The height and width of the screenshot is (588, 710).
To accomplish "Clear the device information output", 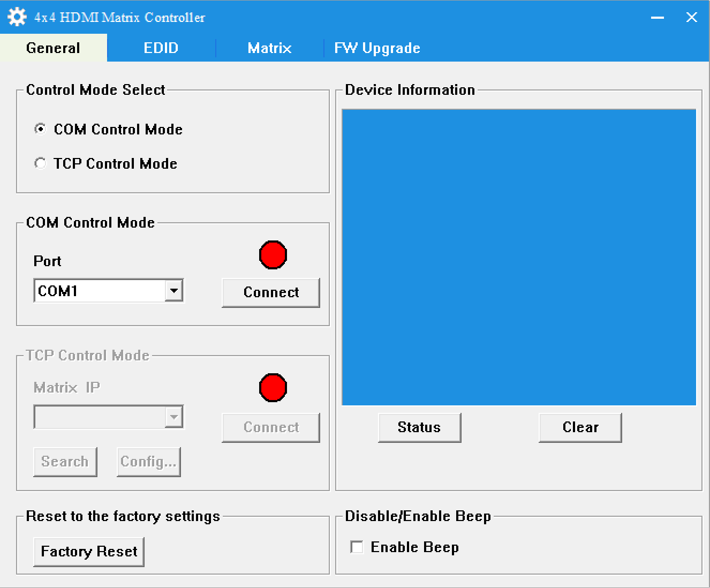I will pyautogui.click(x=580, y=427).
